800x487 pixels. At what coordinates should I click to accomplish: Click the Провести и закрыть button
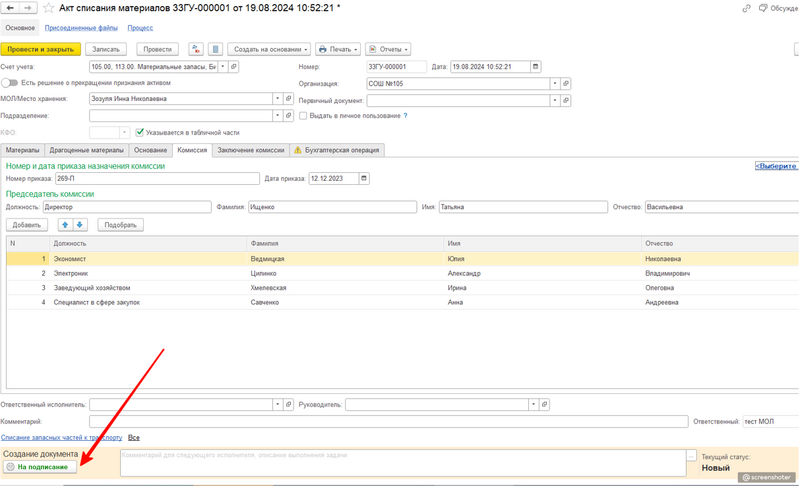click(40, 49)
